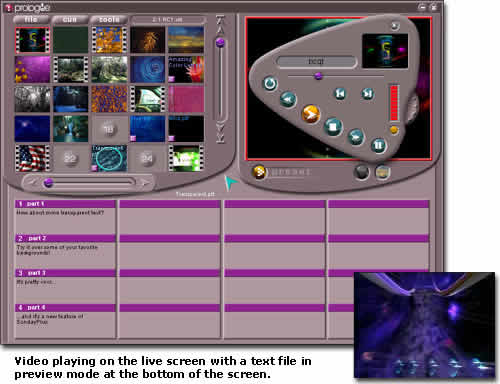500x384 pixels.
Task: Select the part 1 text slide header
Action: [x=65, y=204]
